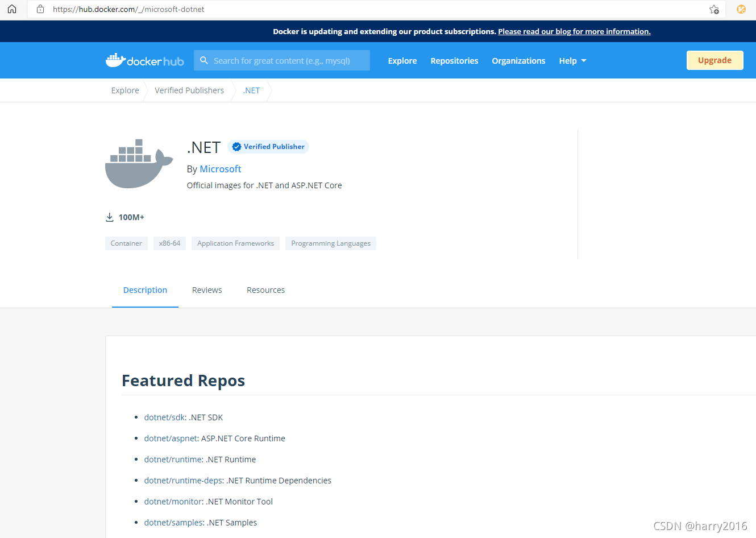Image resolution: width=756 pixels, height=538 pixels.
Task: Click the browser home icon
Action: pos(12,9)
